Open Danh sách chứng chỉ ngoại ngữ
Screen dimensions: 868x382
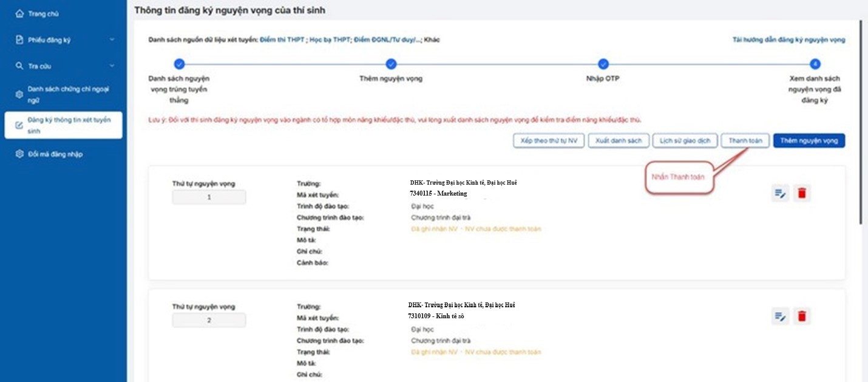(68, 94)
